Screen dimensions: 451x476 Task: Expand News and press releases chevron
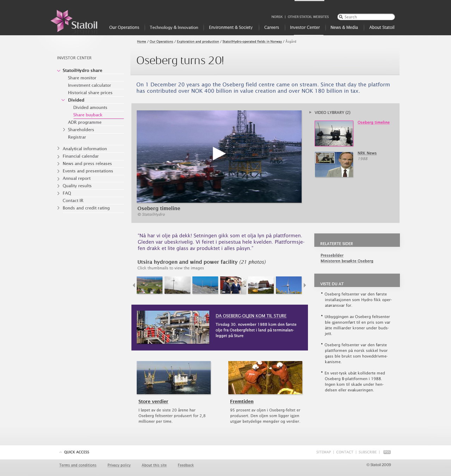coord(58,164)
